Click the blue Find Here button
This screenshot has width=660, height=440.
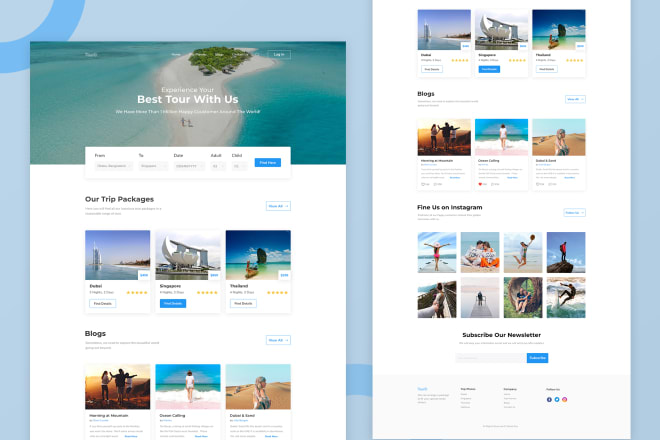pos(268,163)
